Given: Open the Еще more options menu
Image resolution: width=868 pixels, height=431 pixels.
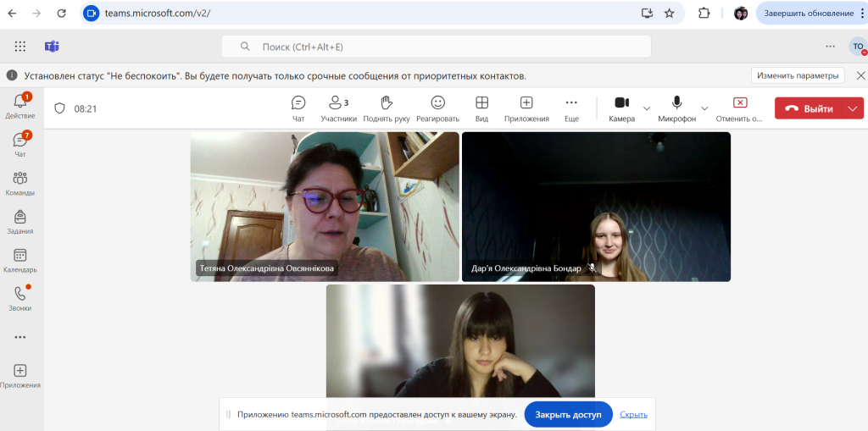Looking at the screenshot, I should coord(571,108).
